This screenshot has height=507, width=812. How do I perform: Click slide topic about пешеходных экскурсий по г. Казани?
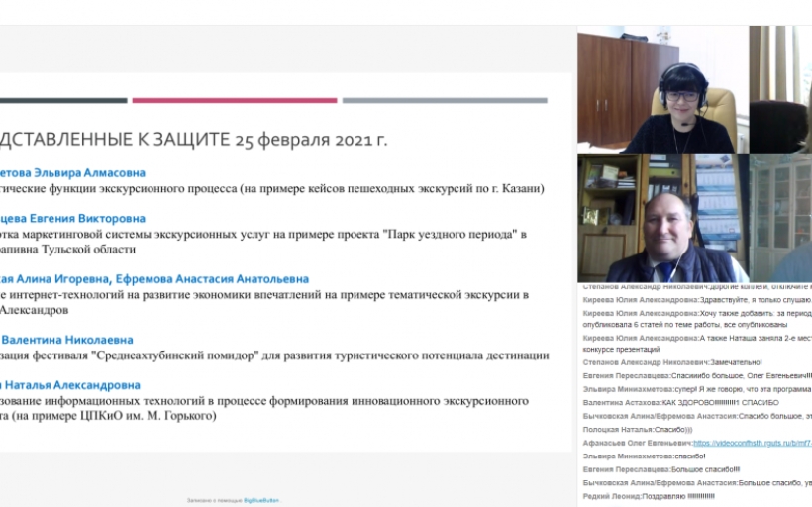[x=272, y=188]
